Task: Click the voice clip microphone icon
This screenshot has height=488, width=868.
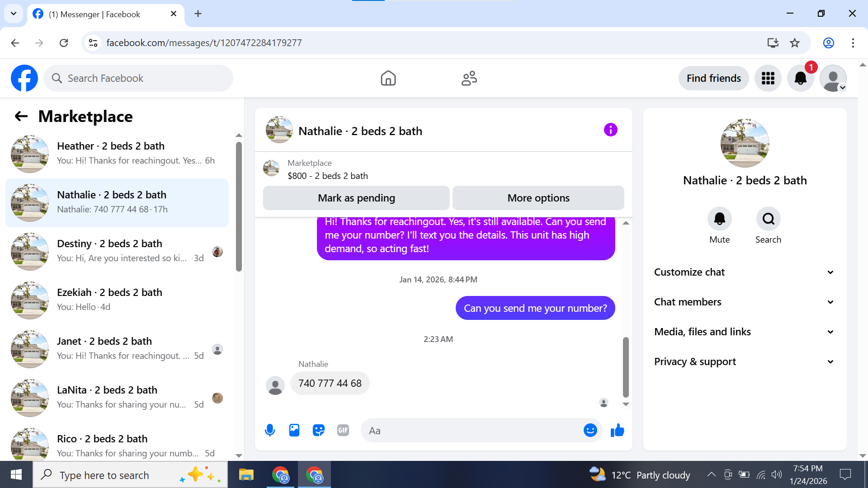Action: pos(270,430)
